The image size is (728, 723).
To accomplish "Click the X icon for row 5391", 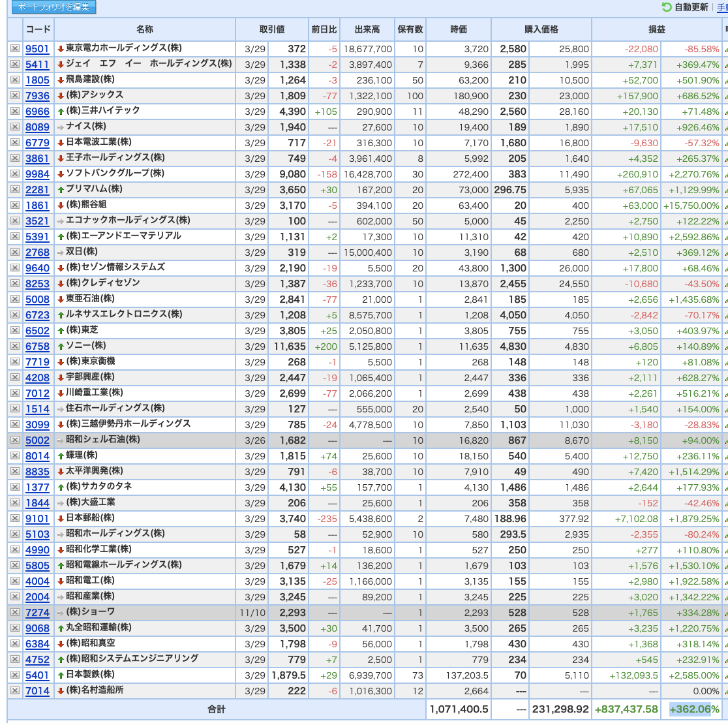I will point(15,237).
